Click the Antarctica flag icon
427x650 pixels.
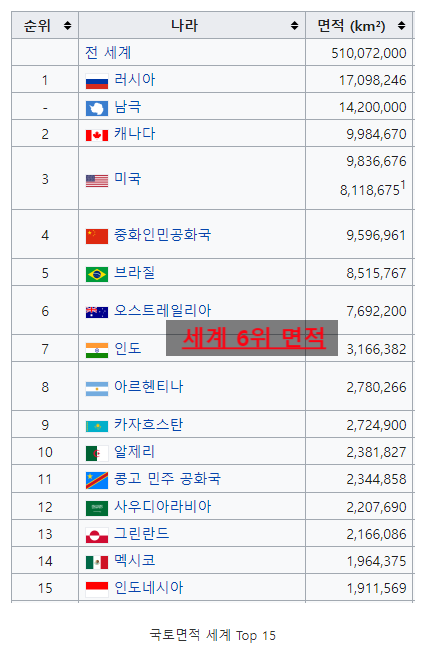pos(97,109)
